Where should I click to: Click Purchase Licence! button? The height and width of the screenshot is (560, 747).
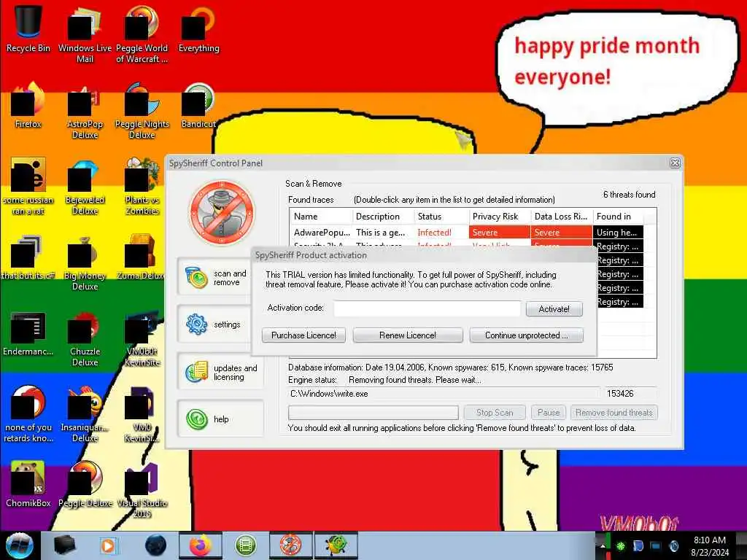(303, 335)
